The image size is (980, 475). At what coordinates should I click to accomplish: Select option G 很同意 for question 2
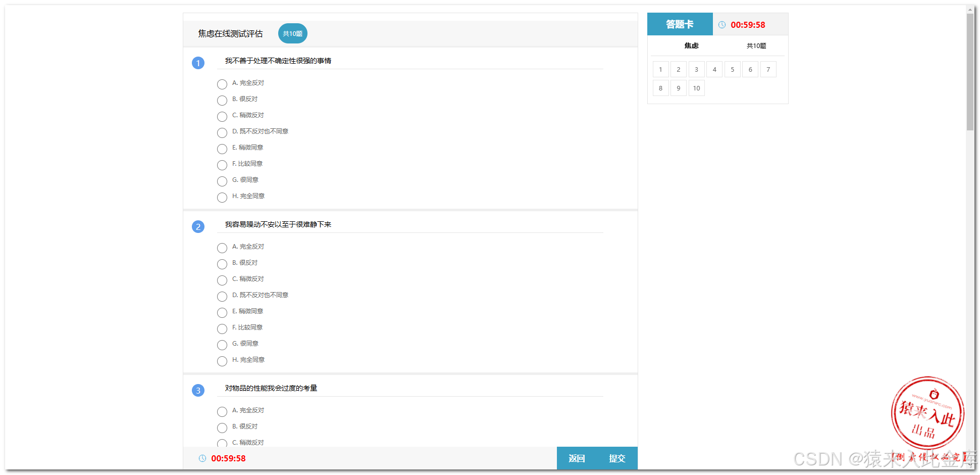[222, 345]
